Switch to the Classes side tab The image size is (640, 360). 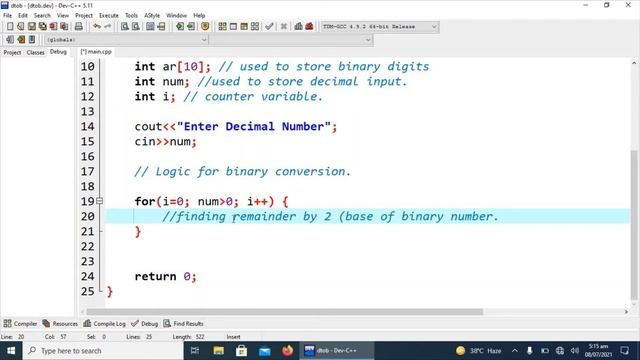pos(36,52)
